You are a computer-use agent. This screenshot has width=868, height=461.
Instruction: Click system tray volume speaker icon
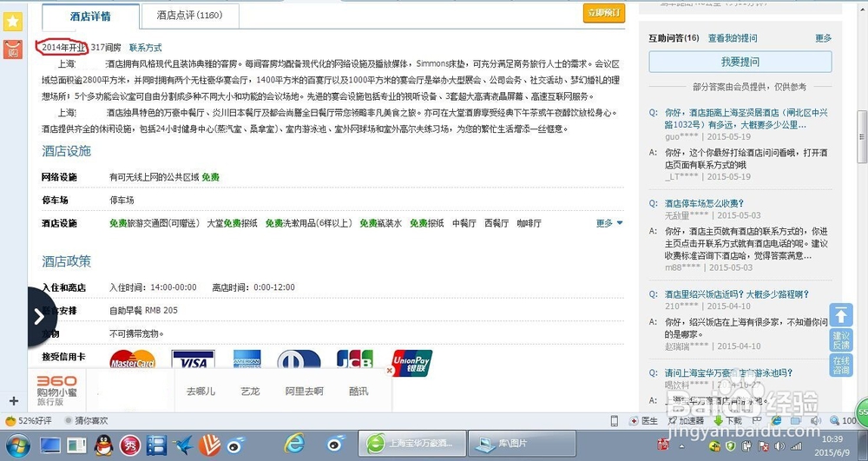[779, 446]
